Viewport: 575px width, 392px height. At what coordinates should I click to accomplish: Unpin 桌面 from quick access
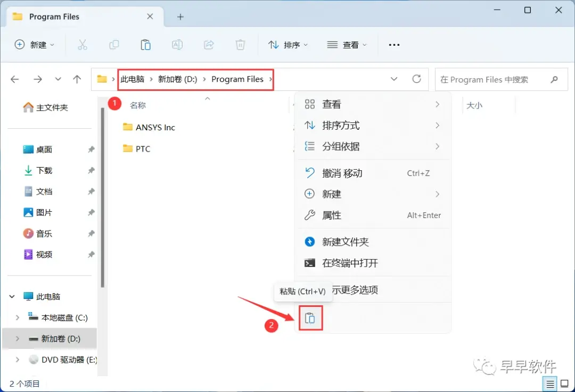[92, 149]
